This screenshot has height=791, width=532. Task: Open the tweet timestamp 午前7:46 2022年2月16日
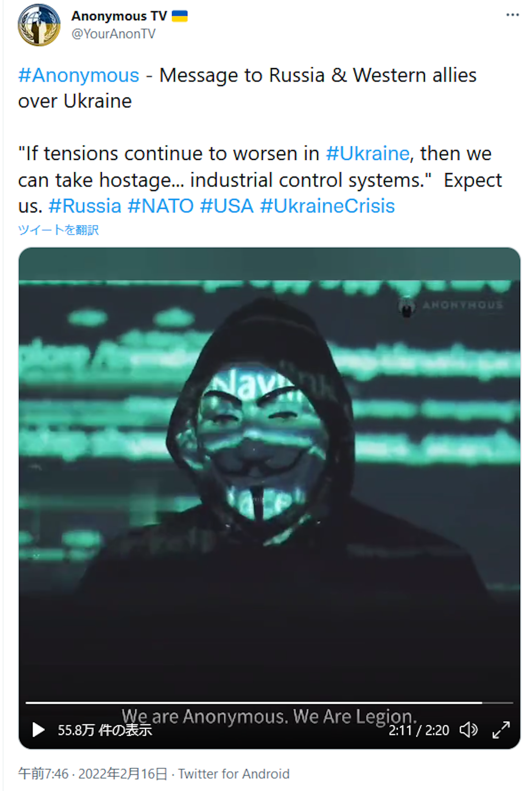coord(93,774)
